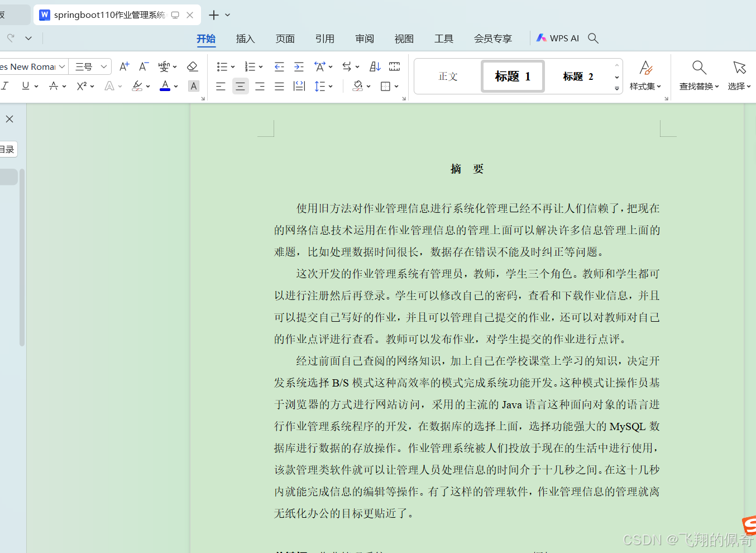Expand bullet list style dropdown arrow
Image resolution: width=756 pixels, height=553 pixels.
pos(233,67)
